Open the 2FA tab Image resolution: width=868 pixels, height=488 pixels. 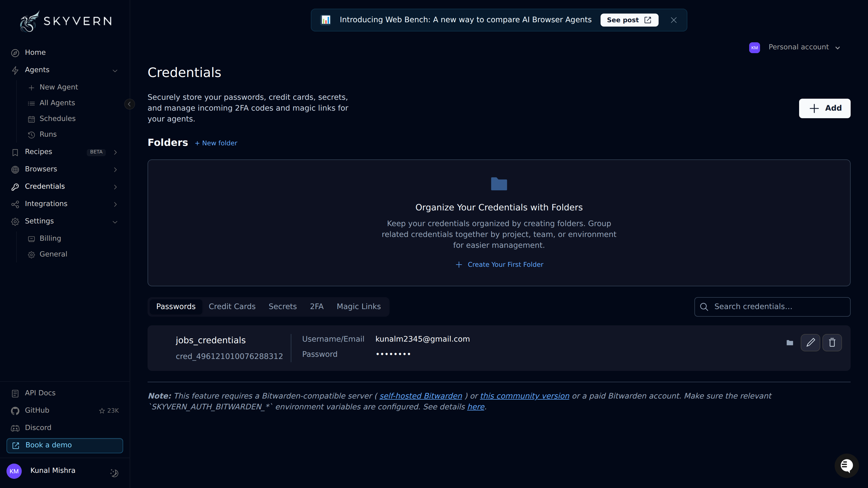point(316,306)
